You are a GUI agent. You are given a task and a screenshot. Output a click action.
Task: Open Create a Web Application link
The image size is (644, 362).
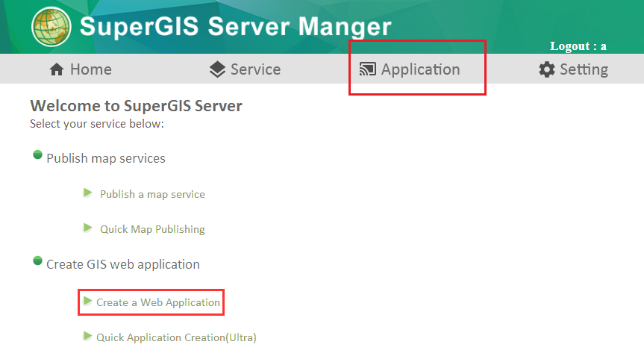point(158,302)
